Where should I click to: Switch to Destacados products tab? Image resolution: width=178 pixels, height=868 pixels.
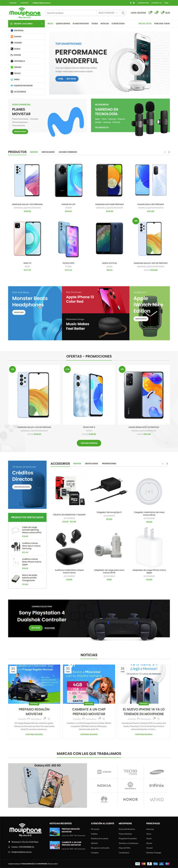(x=48, y=152)
